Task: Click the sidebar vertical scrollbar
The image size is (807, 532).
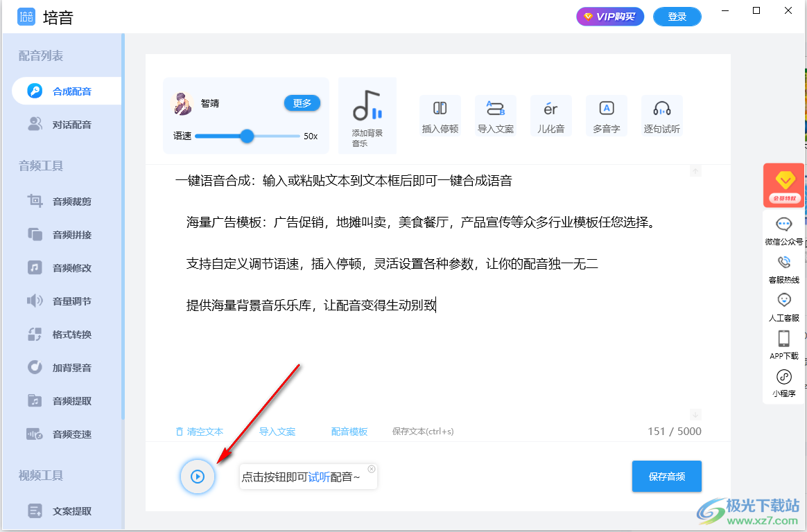Action: click(123, 226)
